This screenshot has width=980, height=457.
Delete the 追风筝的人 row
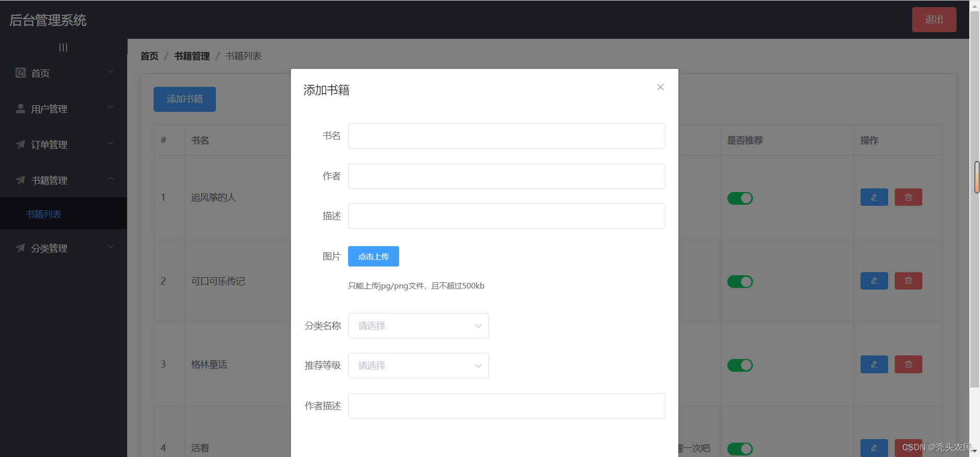pos(909,197)
